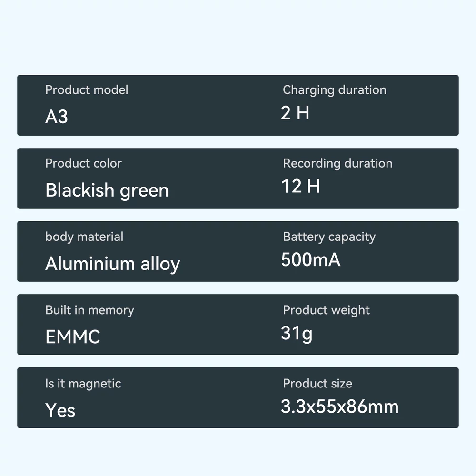The width and height of the screenshot is (476, 476).
Task: Select the Blackish green text
Action: pos(107,191)
